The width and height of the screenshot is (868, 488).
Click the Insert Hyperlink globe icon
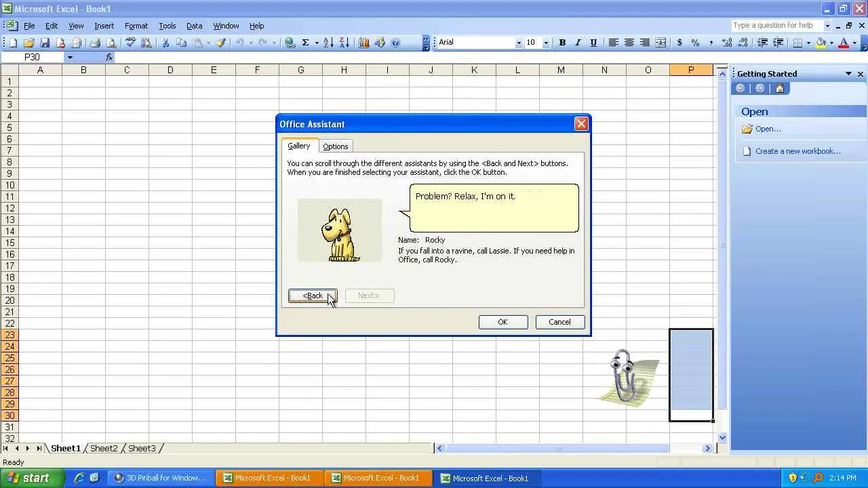[290, 43]
